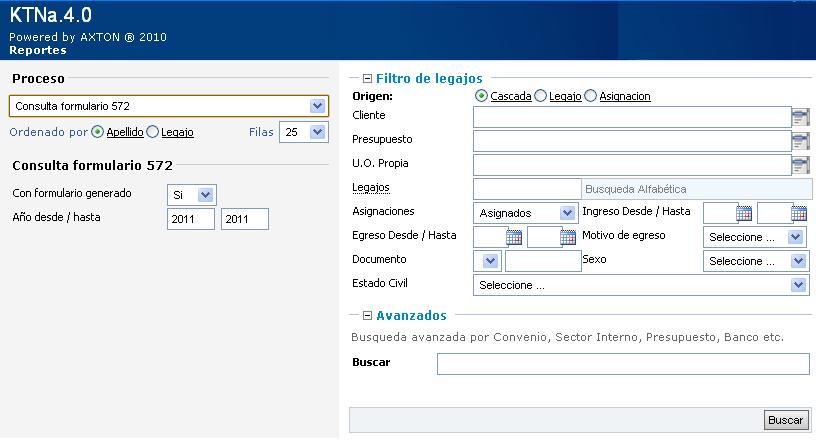Screen dimensions: 816x442
Task: Click the Reportes header text
Action: 38,50
